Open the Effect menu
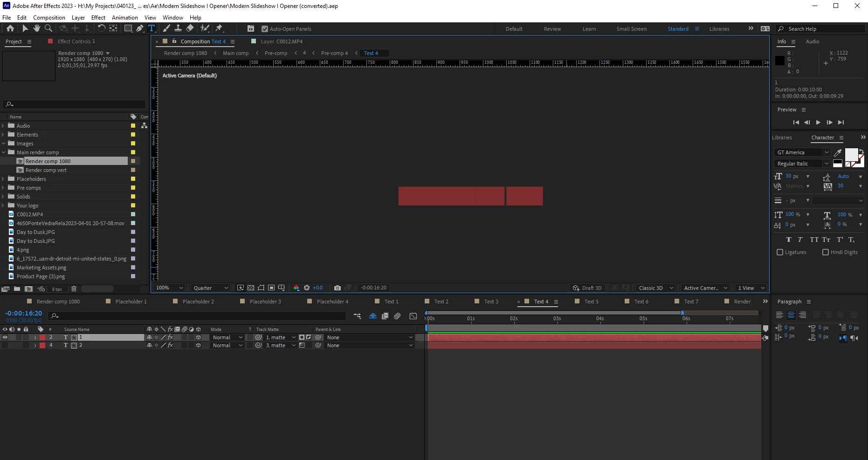Viewport: 868px width, 460px height. (98, 18)
